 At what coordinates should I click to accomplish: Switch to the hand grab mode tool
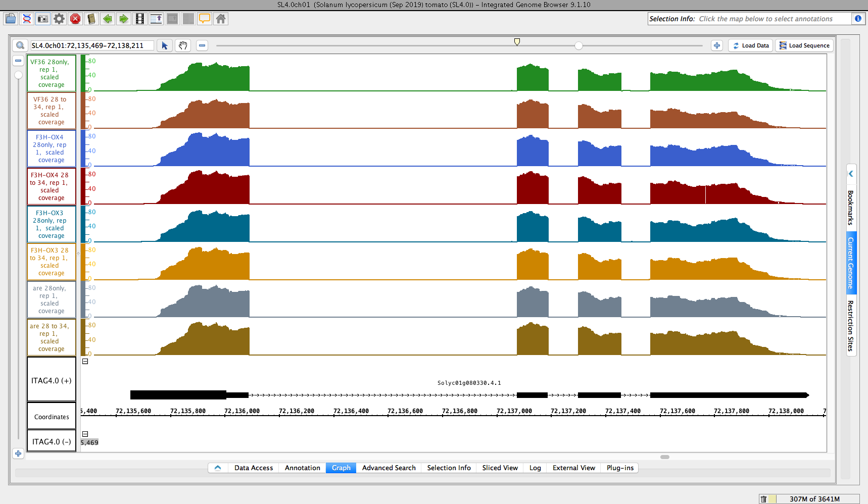tap(183, 45)
